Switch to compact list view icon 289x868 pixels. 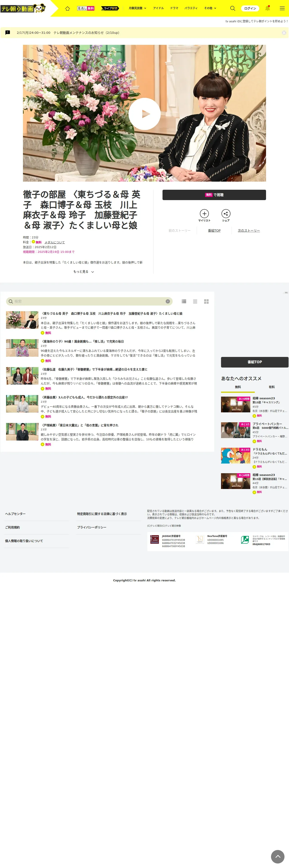pos(195,302)
